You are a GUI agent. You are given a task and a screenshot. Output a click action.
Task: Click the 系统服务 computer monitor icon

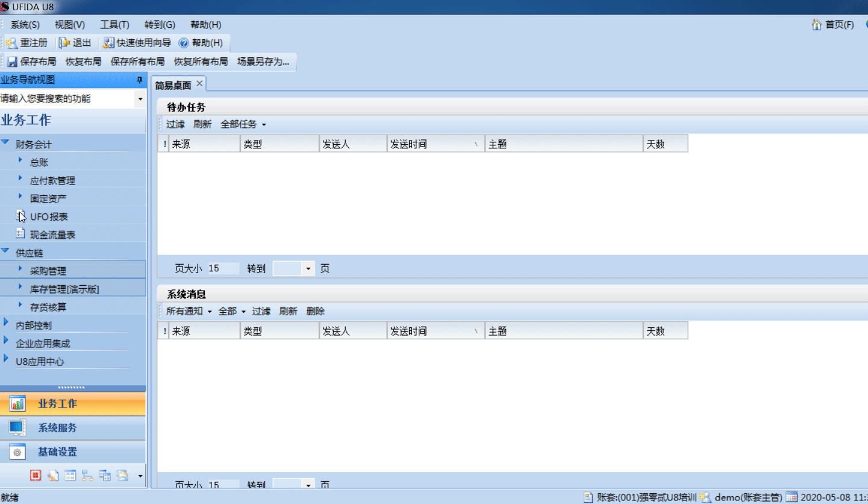[x=17, y=428]
